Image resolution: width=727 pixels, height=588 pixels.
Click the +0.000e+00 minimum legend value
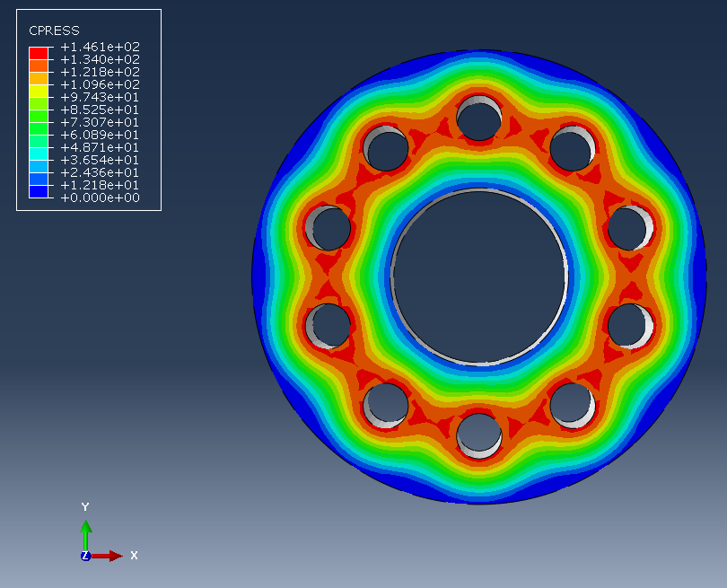pyautogui.click(x=101, y=198)
